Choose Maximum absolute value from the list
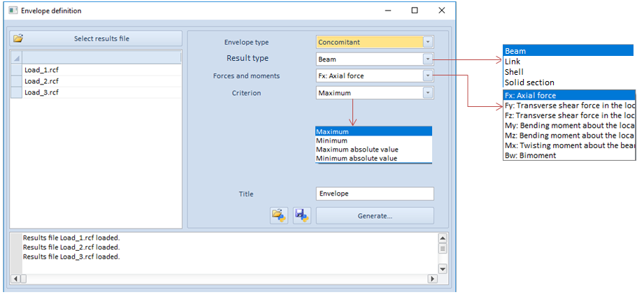The image size is (644, 297). click(x=357, y=150)
